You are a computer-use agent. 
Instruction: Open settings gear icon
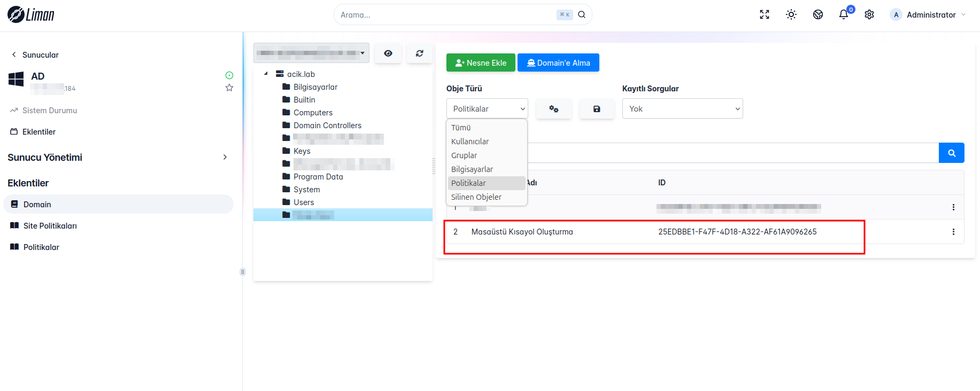(869, 14)
